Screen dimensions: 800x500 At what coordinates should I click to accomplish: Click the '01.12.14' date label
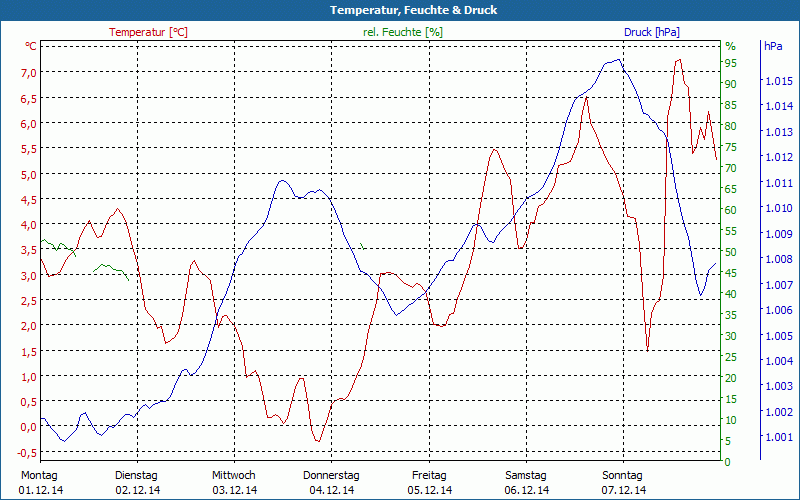point(41,491)
